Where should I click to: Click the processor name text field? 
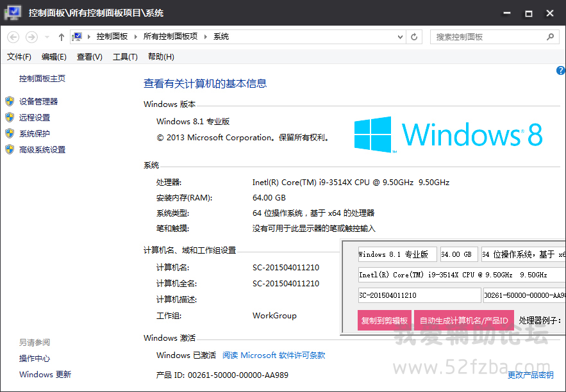click(x=460, y=275)
